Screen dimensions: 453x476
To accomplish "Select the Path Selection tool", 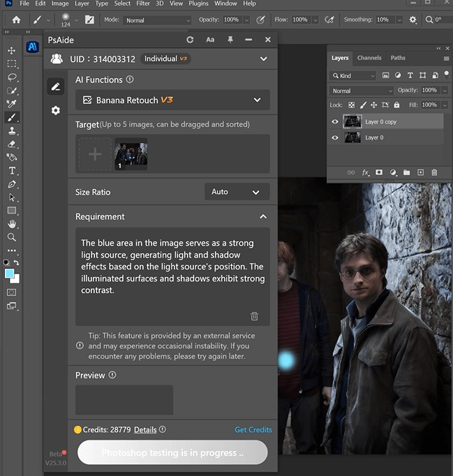I will (12, 198).
